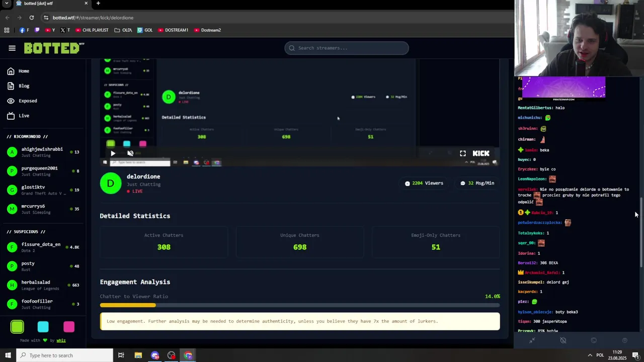Open the Windows notification center icon

[x=635, y=355]
